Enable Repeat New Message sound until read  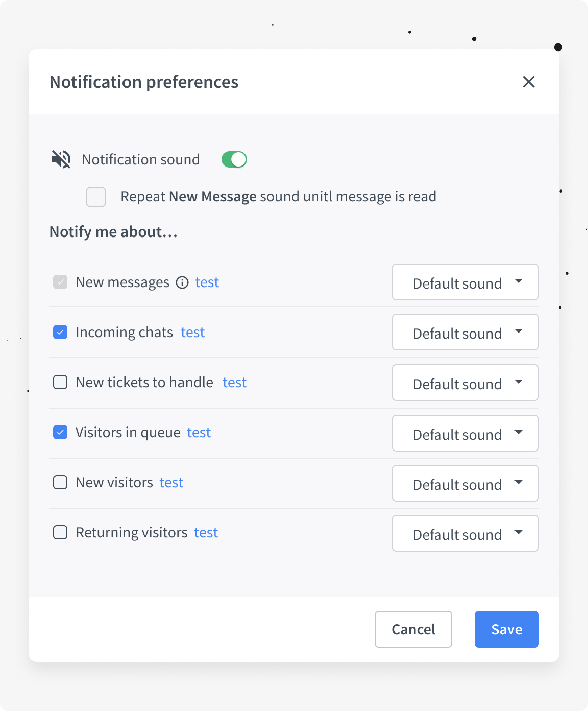[95, 197]
